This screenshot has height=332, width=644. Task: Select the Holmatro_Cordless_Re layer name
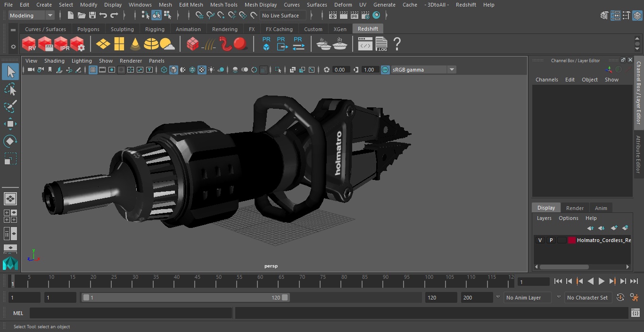click(603, 240)
